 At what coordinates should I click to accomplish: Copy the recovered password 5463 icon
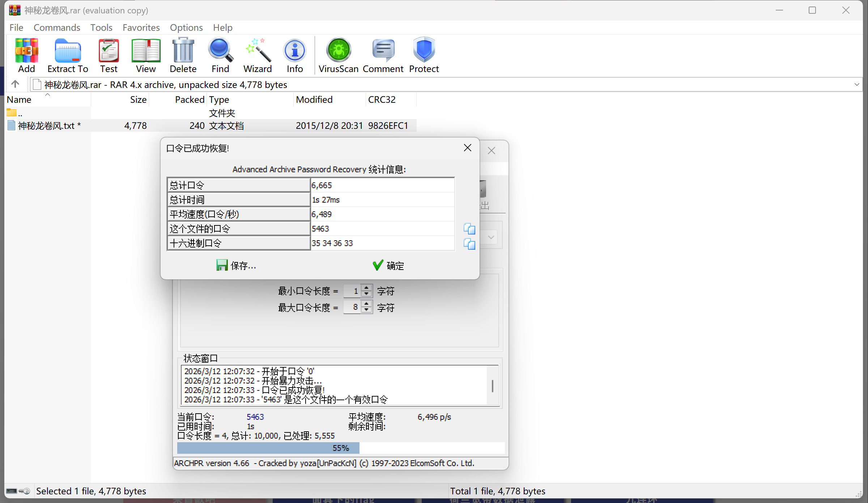tap(469, 229)
